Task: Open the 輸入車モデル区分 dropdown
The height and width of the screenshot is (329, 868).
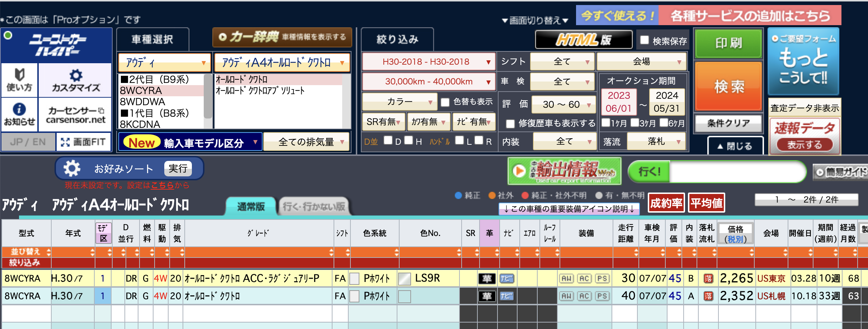Action: point(190,142)
